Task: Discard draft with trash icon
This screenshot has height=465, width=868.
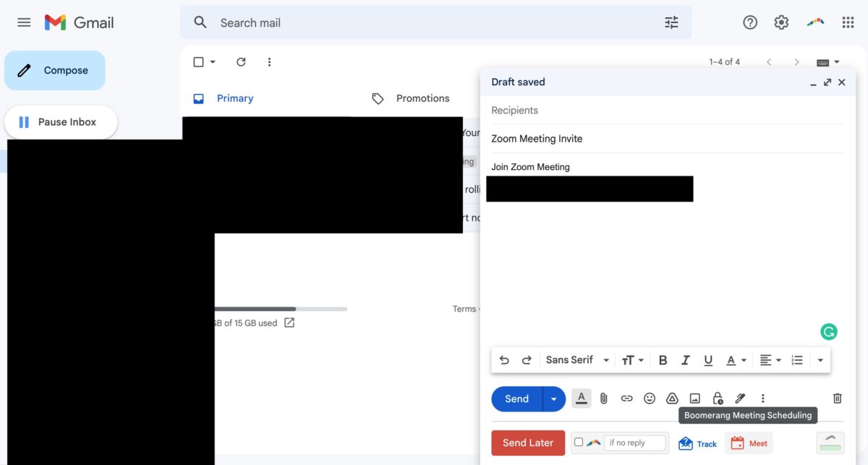Action: pos(838,398)
